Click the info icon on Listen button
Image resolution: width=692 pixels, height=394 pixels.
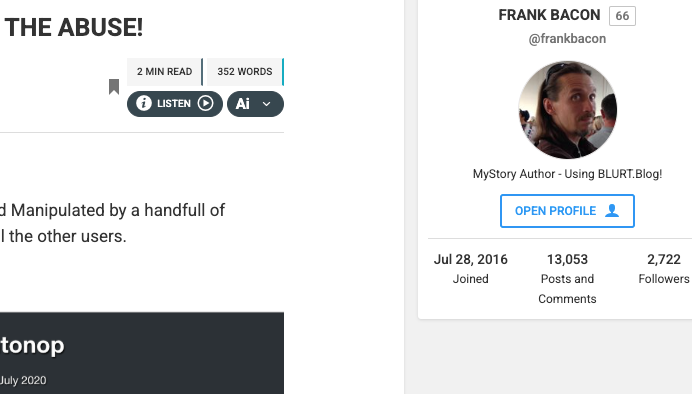[x=143, y=103]
